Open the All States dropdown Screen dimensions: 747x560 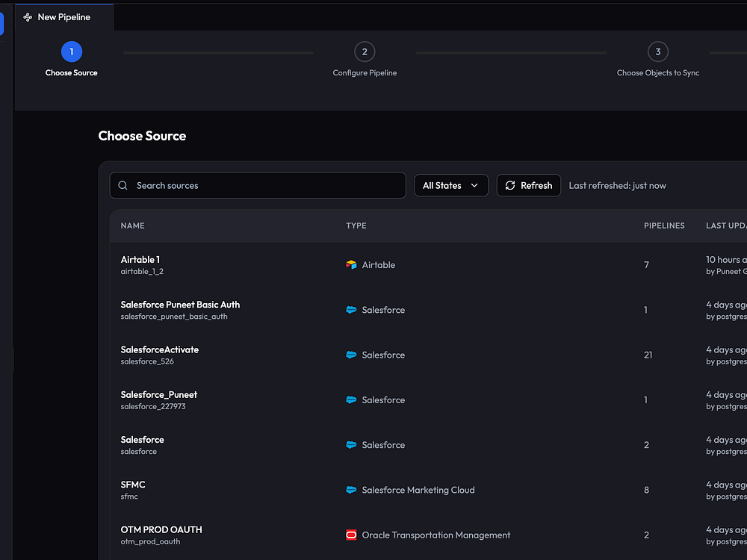click(x=450, y=186)
